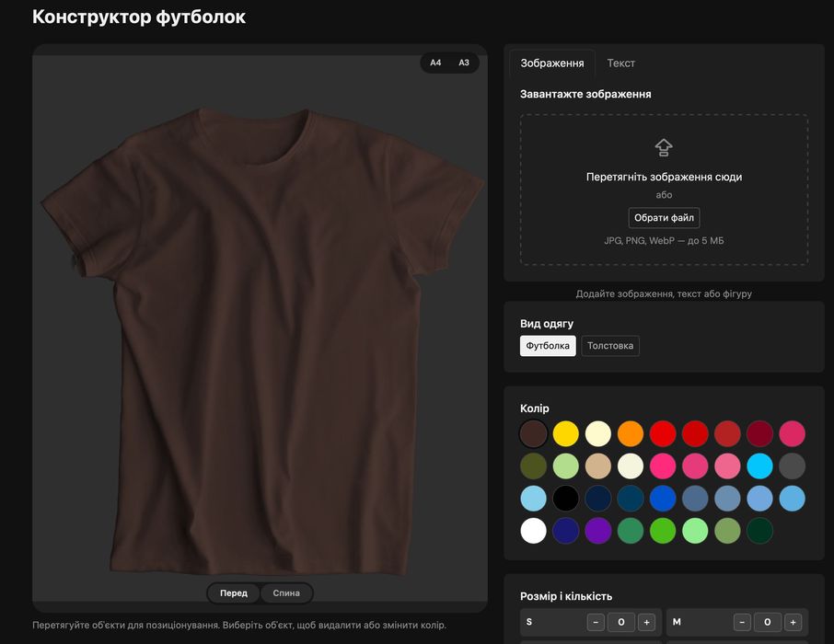Click the JPG, PNG, WebP — до 5 МБ note
Screen dimensions: 834x644
point(664,240)
